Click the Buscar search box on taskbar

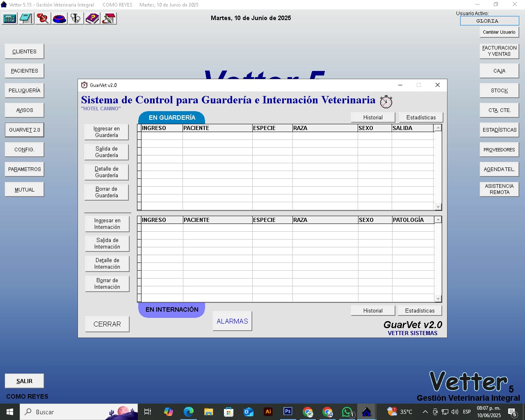pos(79,412)
